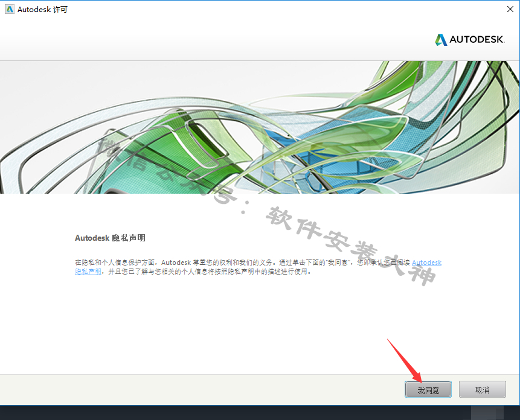The width and height of the screenshot is (520, 420).
Task: Click the paragraph starting 在隐私和个人信息保护方面
Action: pyautogui.click(x=258, y=267)
